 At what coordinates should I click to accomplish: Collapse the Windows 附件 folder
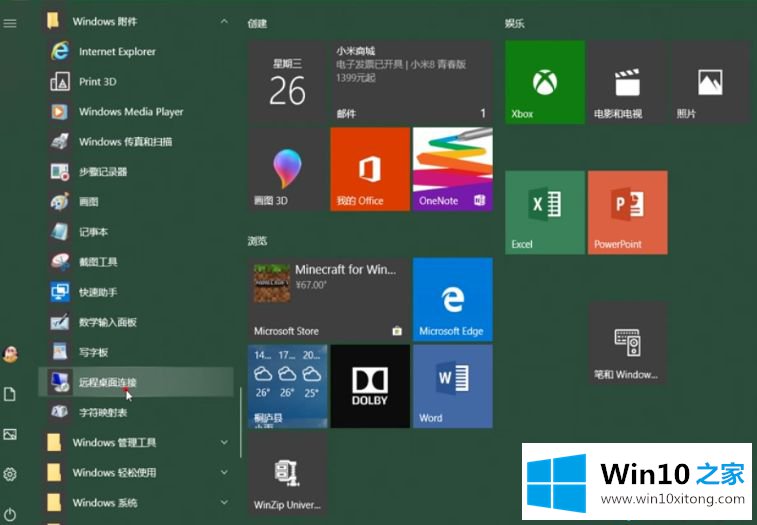pos(135,21)
